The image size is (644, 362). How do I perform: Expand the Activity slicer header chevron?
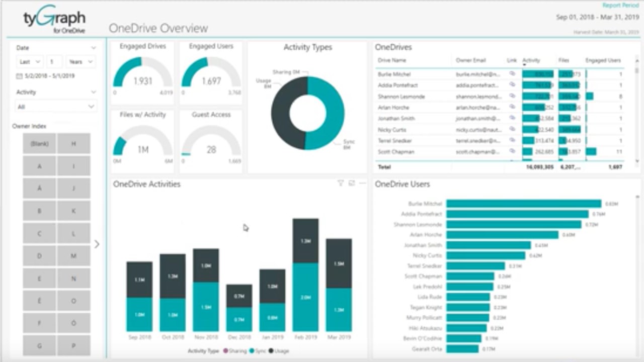(x=94, y=92)
